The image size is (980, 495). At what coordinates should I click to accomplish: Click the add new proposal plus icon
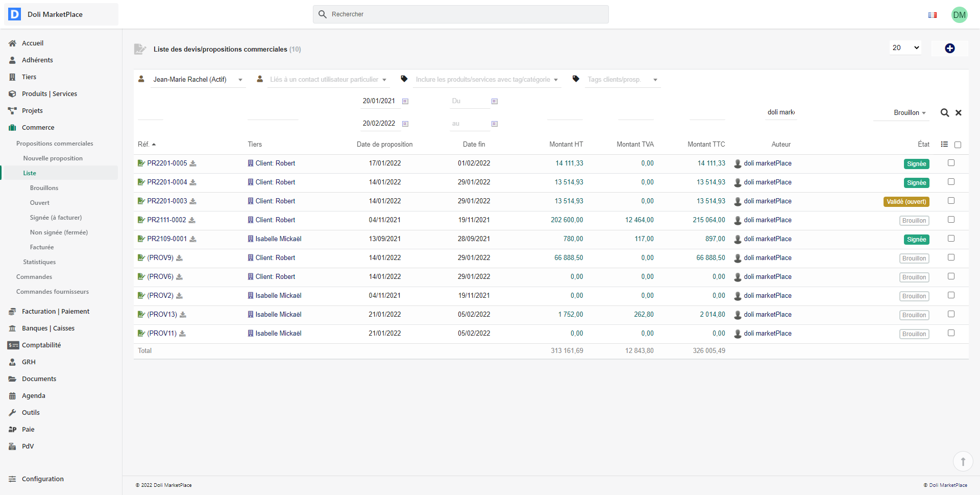tap(949, 48)
